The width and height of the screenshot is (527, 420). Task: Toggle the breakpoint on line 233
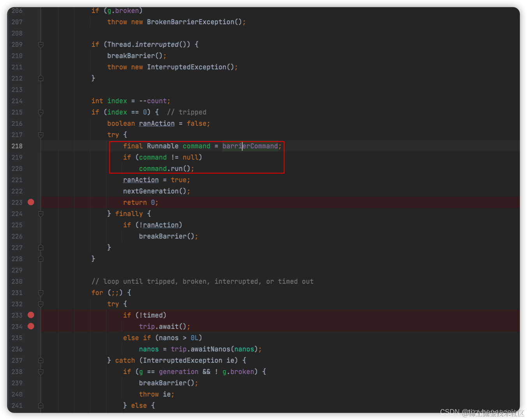tap(31, 315)
